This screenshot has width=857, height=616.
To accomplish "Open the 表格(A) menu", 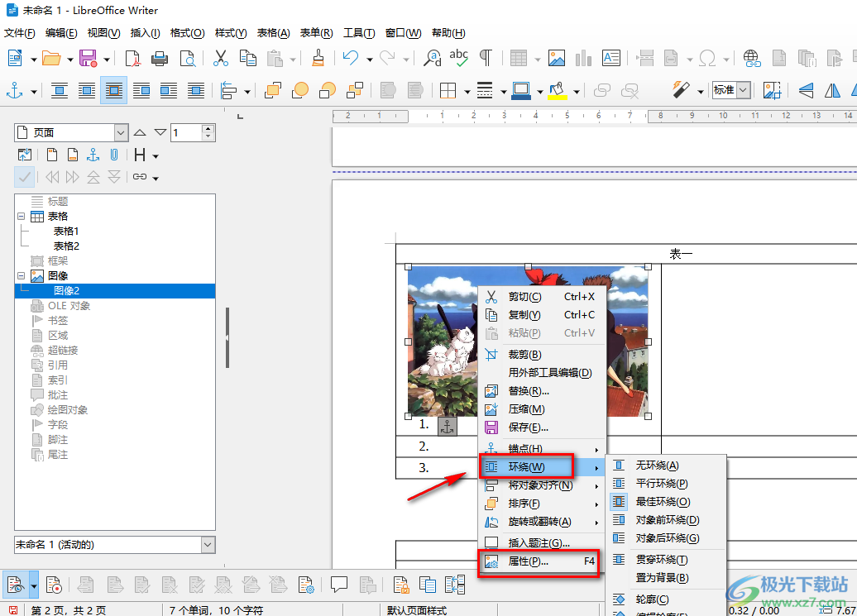I will click(x=273, y=33).
